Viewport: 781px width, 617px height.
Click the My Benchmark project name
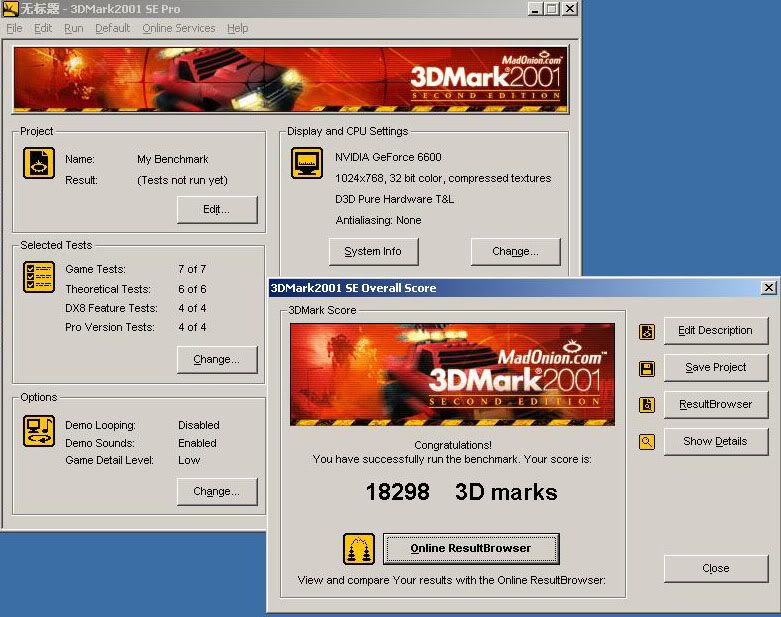(x=172, y=159)
